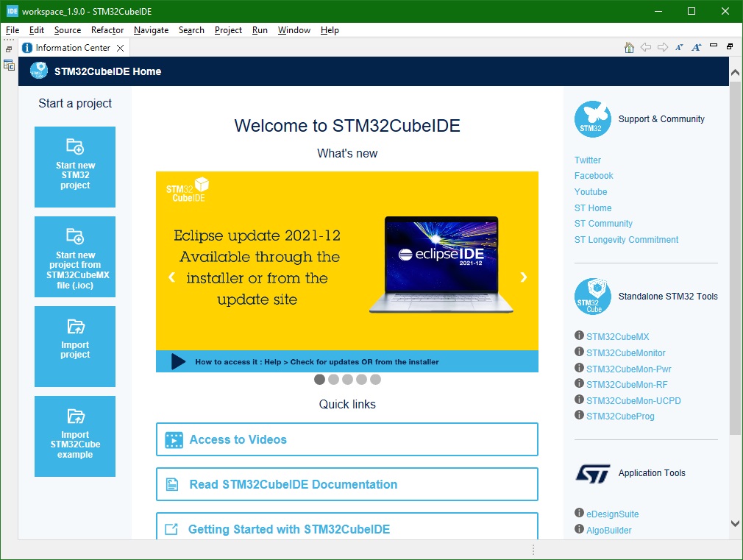Click the Restore icon in left trim

(x=9, y=49)
